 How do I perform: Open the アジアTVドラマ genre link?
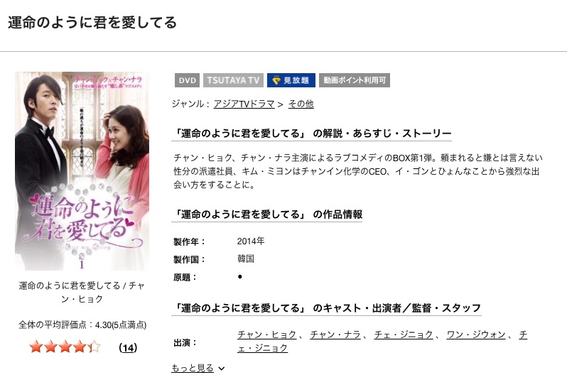(x=244, y=104)
